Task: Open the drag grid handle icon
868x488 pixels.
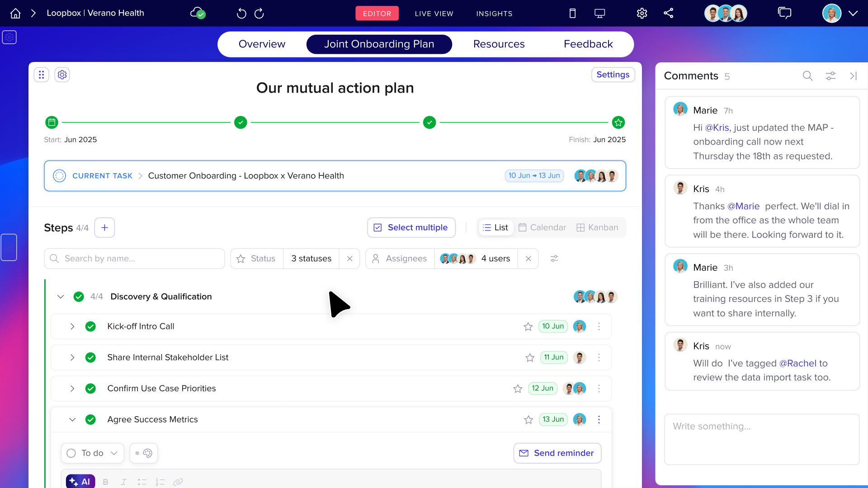Action: coord(41,75)
